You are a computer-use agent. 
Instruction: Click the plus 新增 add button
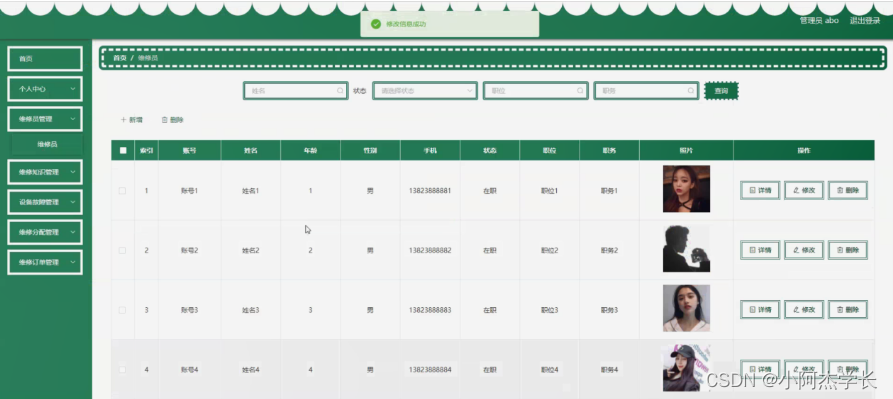pyautogui.click(x=132, y=120)
